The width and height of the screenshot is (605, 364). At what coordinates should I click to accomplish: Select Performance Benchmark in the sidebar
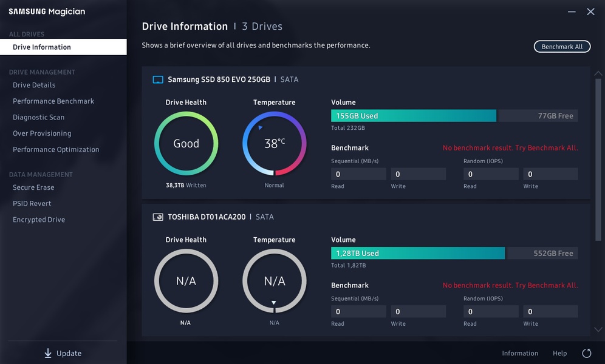(53, 101)
